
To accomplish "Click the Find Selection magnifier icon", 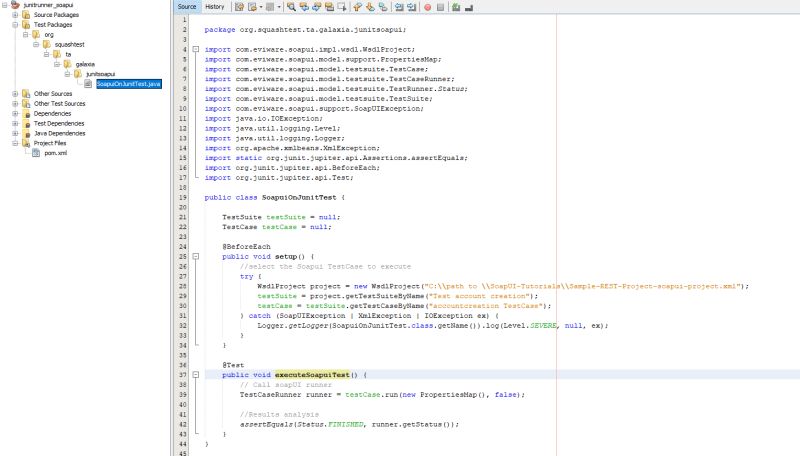I will click(291, 7).
